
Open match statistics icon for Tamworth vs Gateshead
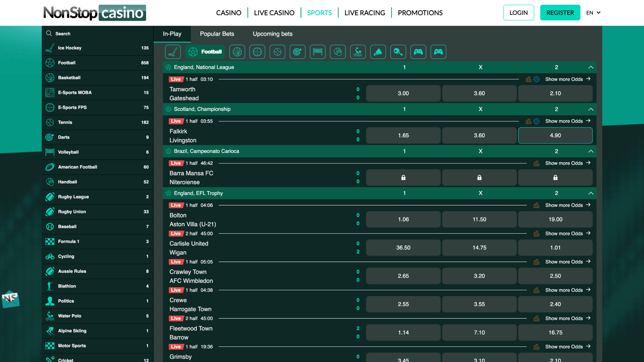pos(528,79)
